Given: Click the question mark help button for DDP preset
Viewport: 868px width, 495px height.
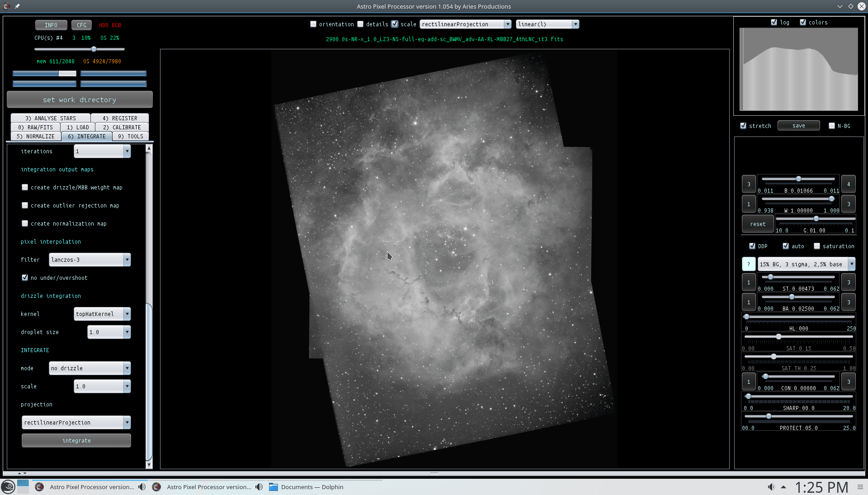Looking at the screenshot, I should [x=749, y=264].
